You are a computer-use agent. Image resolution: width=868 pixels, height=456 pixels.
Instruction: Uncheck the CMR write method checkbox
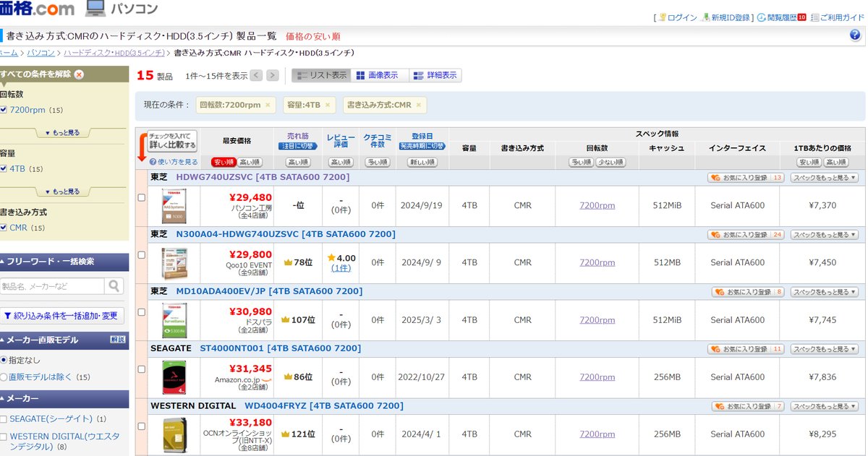[x=4, y=228]
